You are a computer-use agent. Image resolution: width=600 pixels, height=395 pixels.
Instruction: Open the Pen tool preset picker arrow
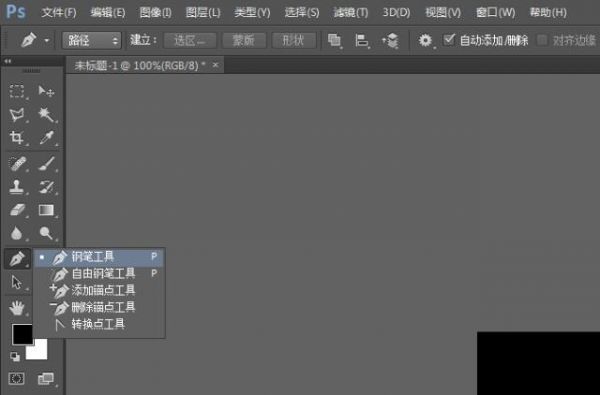pyautogui.click(x=47, y=40)
